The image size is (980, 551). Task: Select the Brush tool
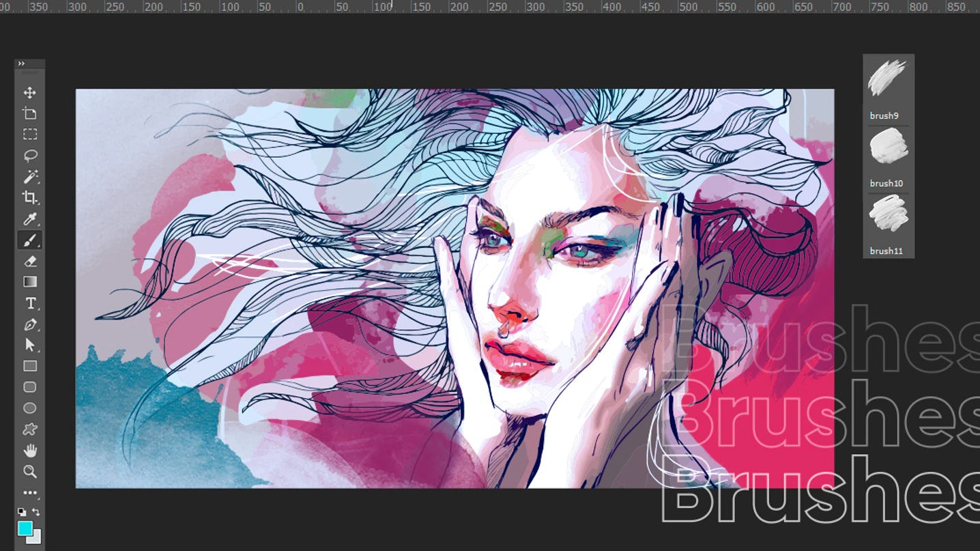pos(30,240)
